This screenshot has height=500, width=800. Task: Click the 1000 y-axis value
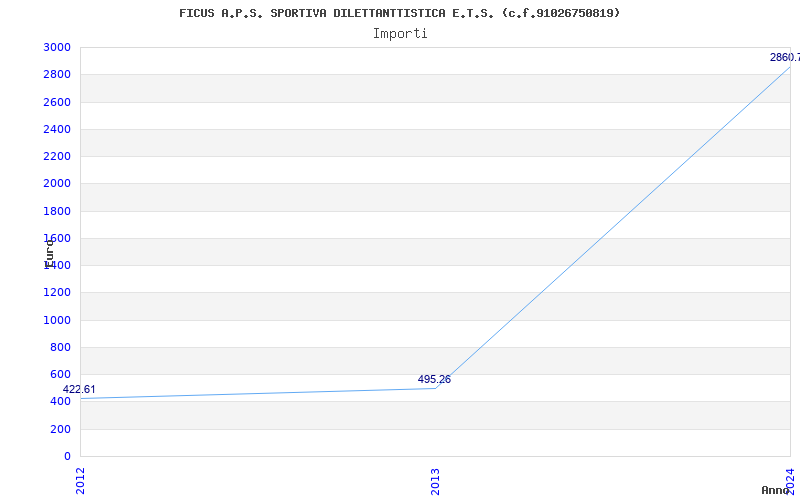tap(57, 320)
